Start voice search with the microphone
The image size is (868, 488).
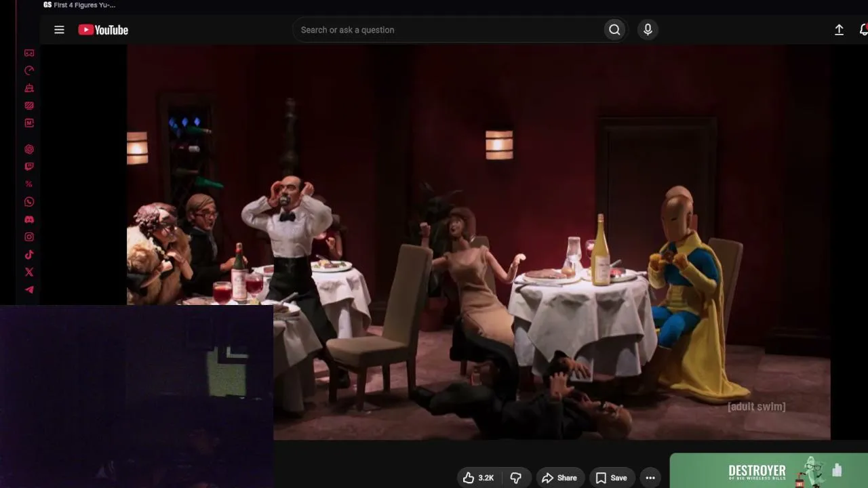coord(648,30)
